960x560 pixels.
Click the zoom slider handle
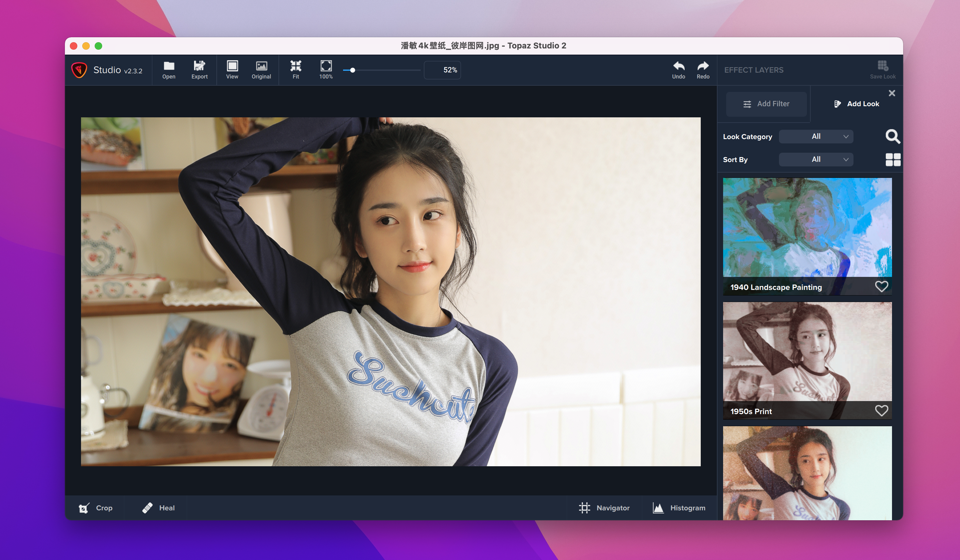pos(352,70)
